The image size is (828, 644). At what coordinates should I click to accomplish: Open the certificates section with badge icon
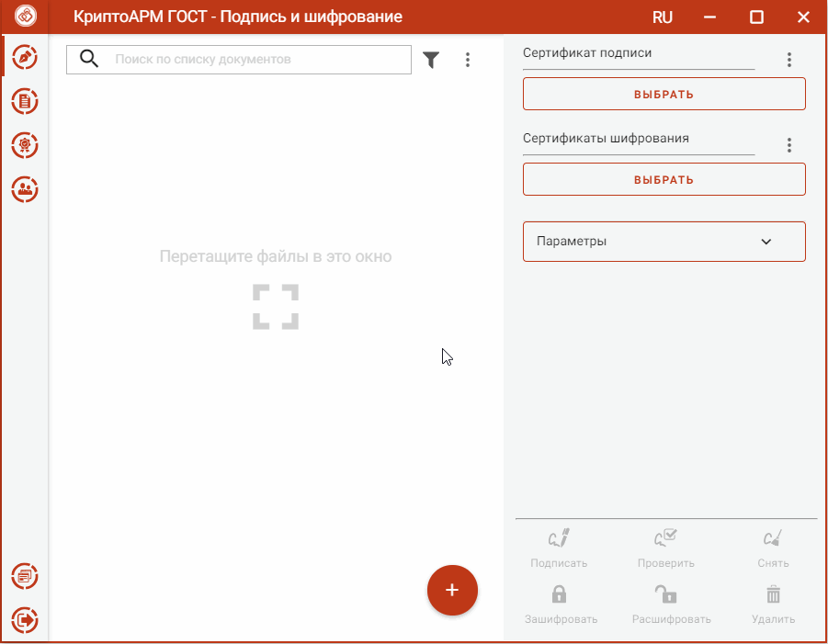(25, 145)
